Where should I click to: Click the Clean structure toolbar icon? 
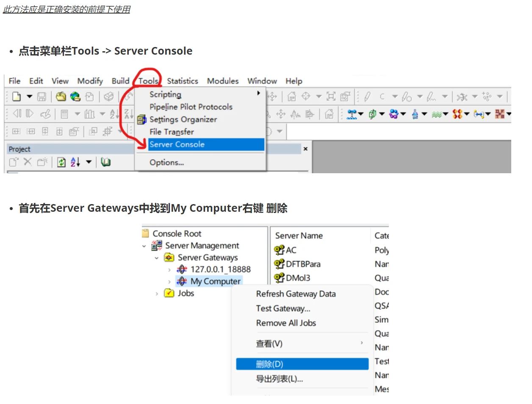click(462, 97)
